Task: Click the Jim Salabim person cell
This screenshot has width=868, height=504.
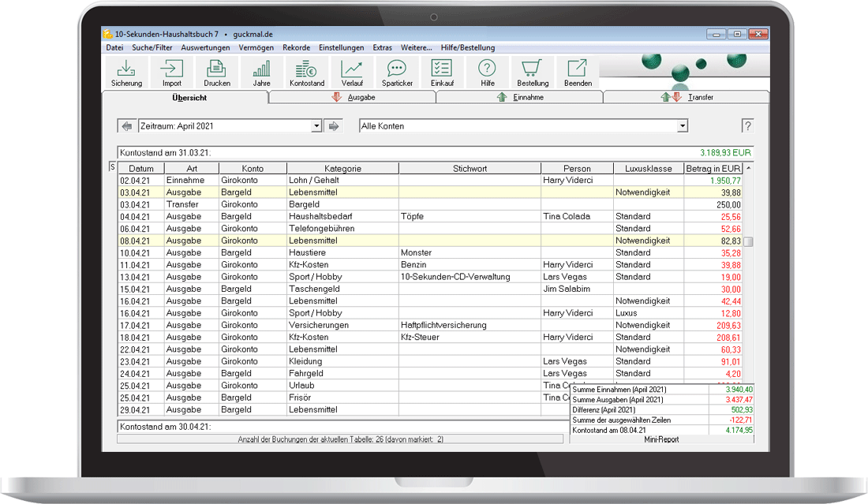Action: point(577,289)
